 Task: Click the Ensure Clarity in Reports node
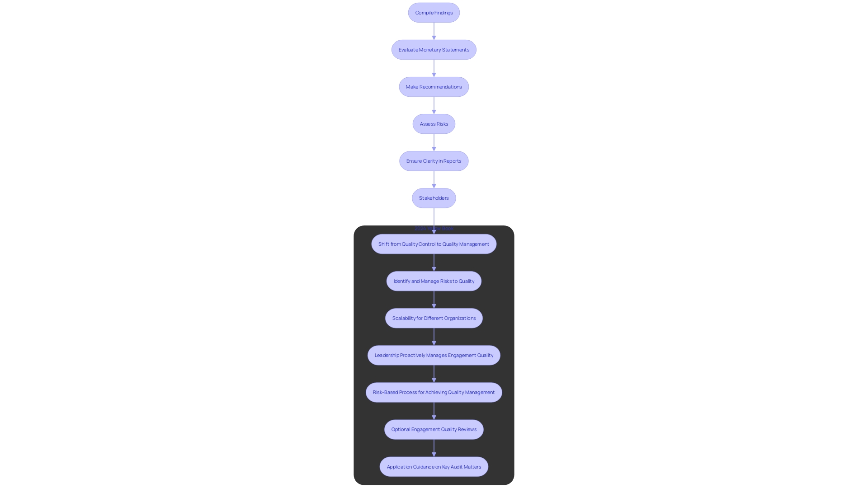point(434,161)
